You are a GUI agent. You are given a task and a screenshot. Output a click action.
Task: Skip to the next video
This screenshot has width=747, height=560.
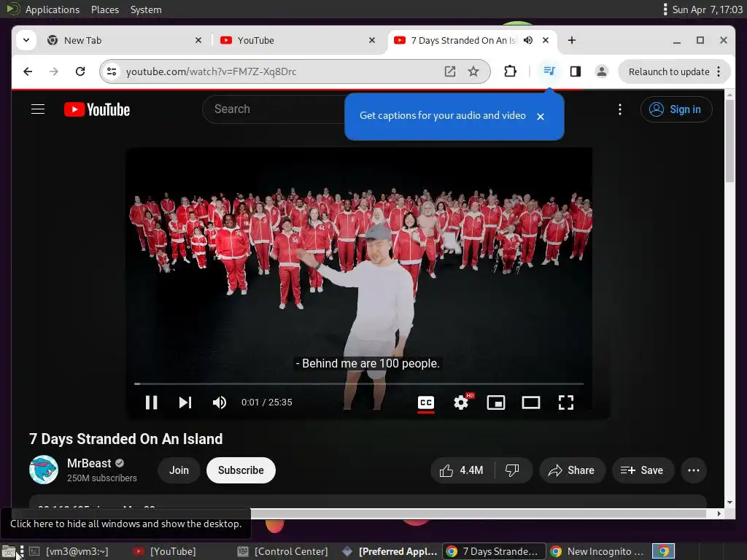(x=185, y=402)
